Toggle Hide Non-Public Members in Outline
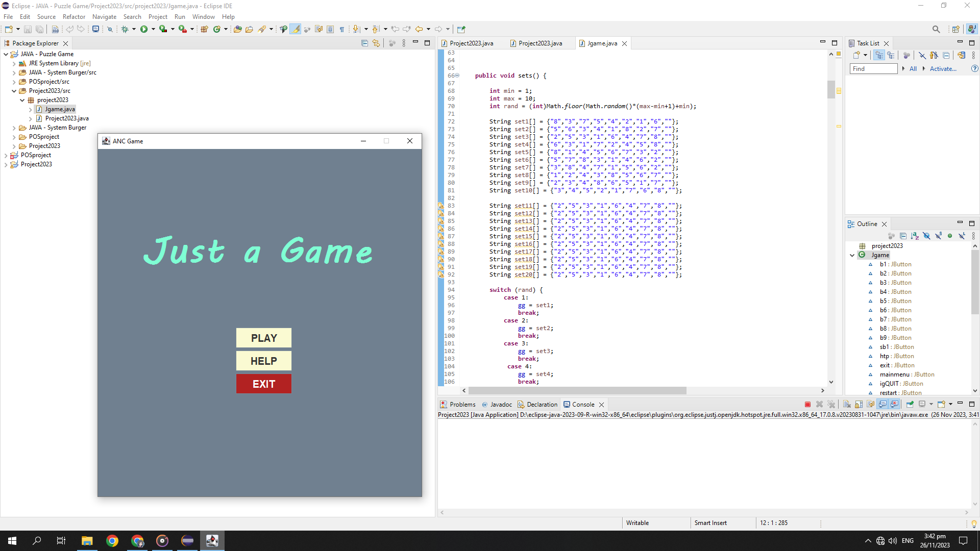The image size is (980, 551). point(950,236)
